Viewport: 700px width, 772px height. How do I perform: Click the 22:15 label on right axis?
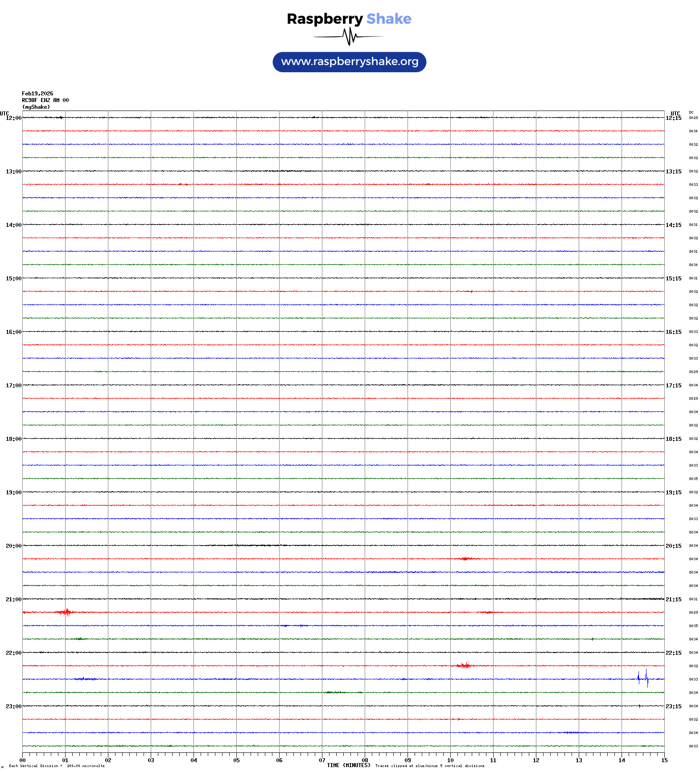point(673,653)
